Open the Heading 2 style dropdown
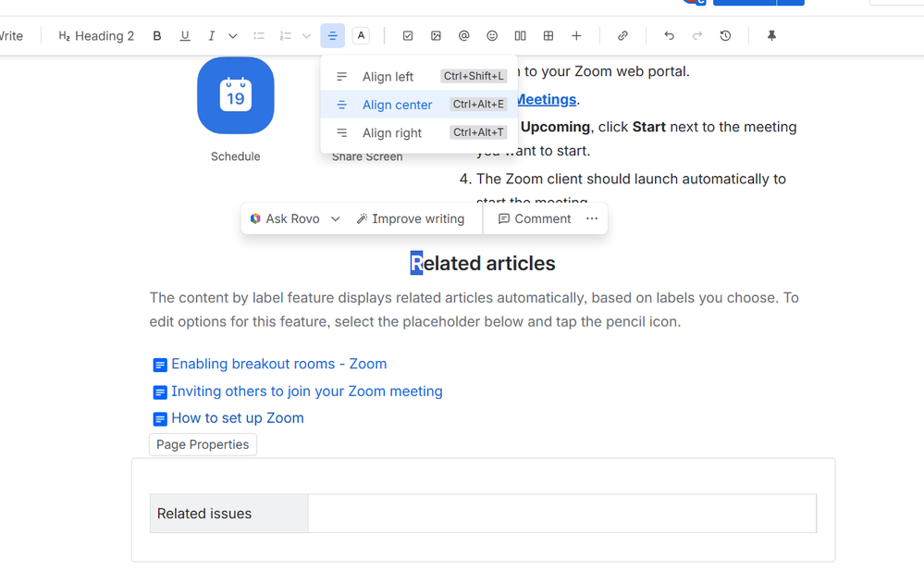The width and height of the screenshot is (924, 572). pos(95,35)
